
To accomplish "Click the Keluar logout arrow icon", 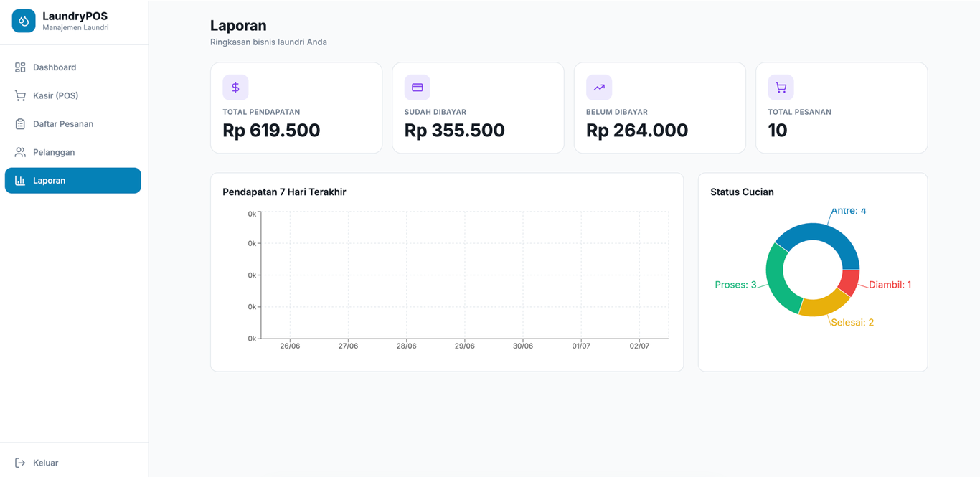I will click(20, 463).
